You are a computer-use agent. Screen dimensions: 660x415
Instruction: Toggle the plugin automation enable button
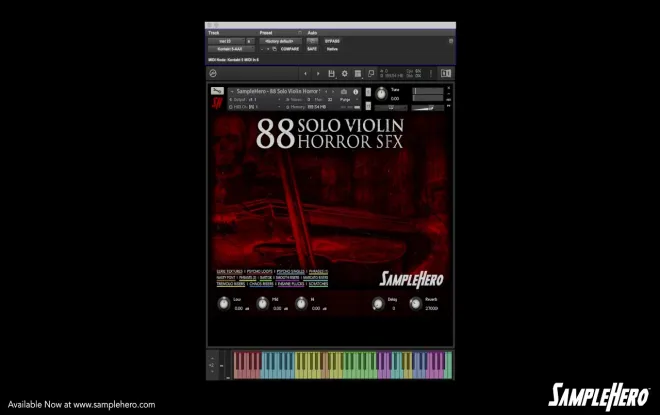312,41
